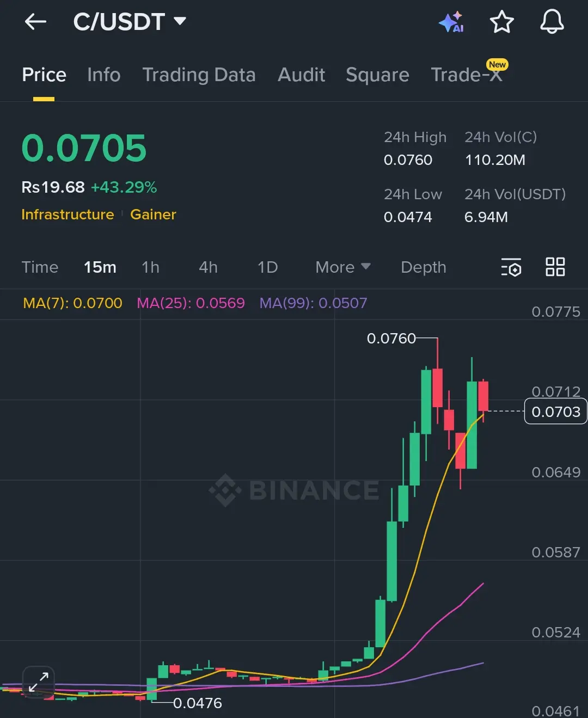Open the AI assistant sparkle icon
The image size is (588, 718).
[451, 22]
